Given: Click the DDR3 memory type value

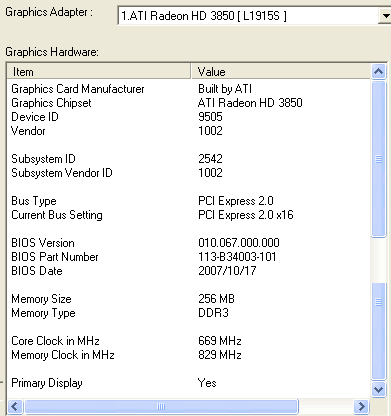Looking at the screenshot, I should (x=213, y=313).
